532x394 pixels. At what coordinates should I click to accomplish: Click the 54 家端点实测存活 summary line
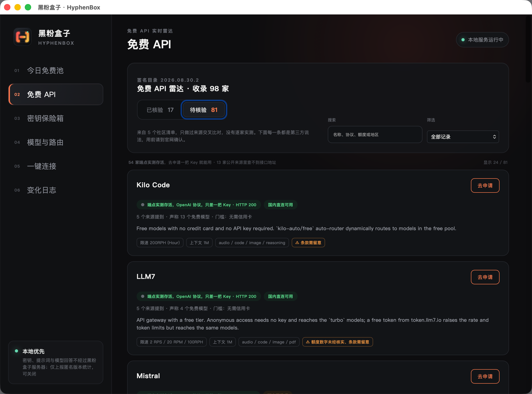click(x=202, y=162)
